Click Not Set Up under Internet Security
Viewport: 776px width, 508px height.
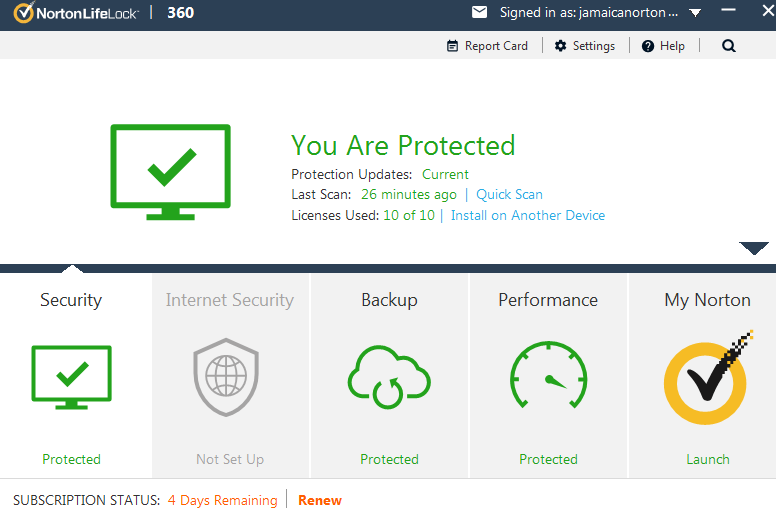[x=230, y=459]
